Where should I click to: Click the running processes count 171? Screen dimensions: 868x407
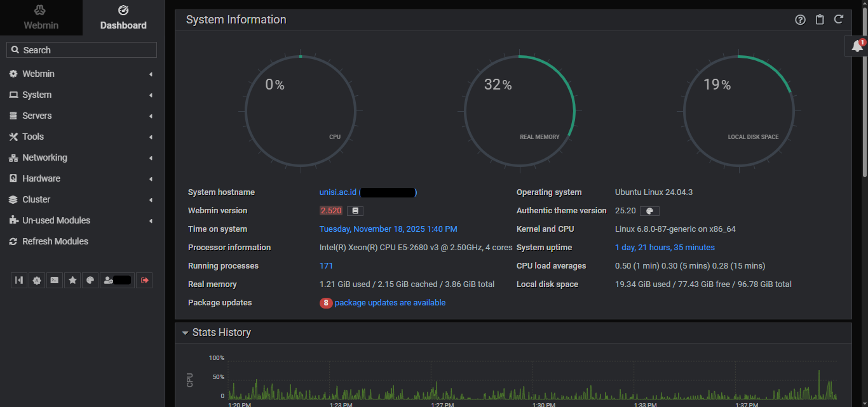click(x=326, y=266)
